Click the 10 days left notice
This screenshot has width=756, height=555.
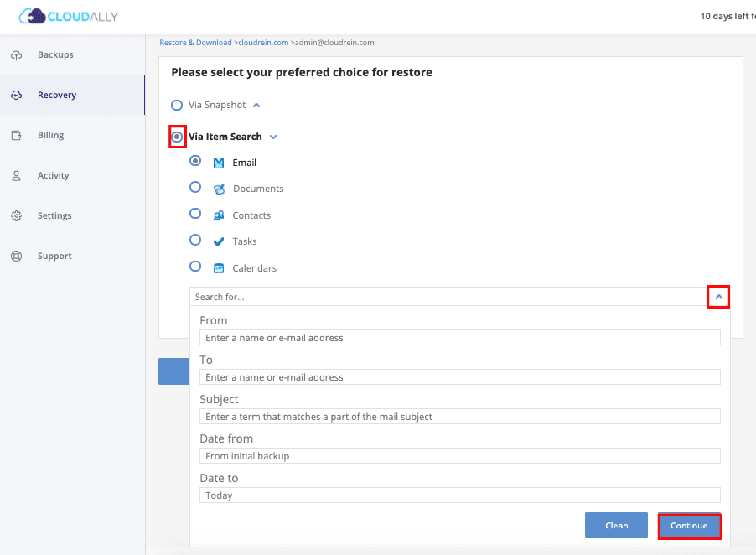point(728,17)
